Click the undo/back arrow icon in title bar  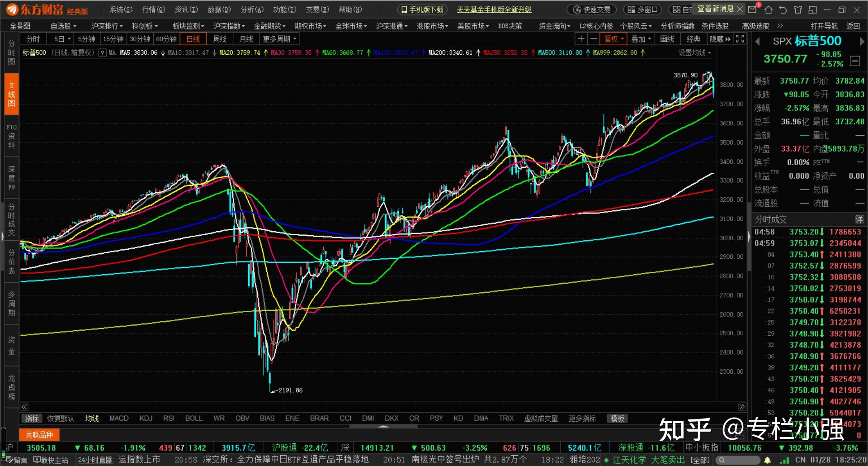(x=783, y=10)
